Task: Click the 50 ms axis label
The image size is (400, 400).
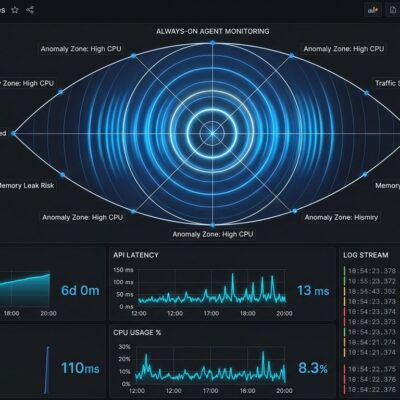Action: tap(125, 294)
